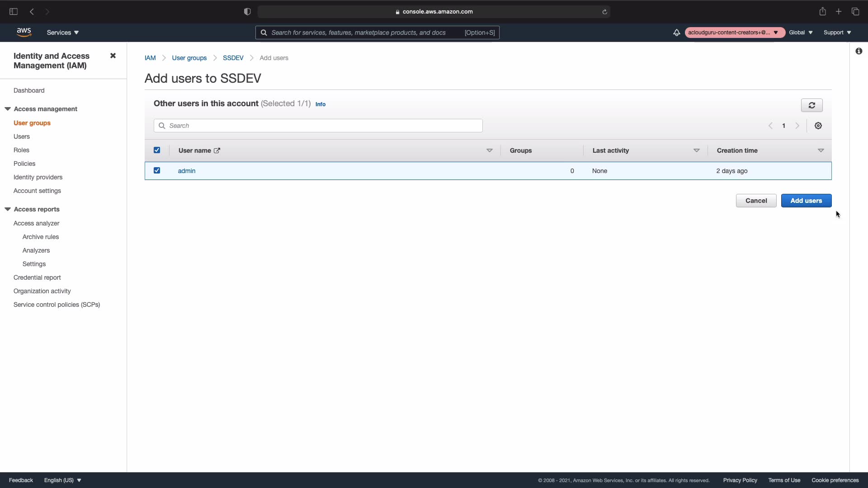Image resolution: width=868 pixels, height=488 pixels.
Task: Go to Roles in sidebar
Action: tap(21, 150)
